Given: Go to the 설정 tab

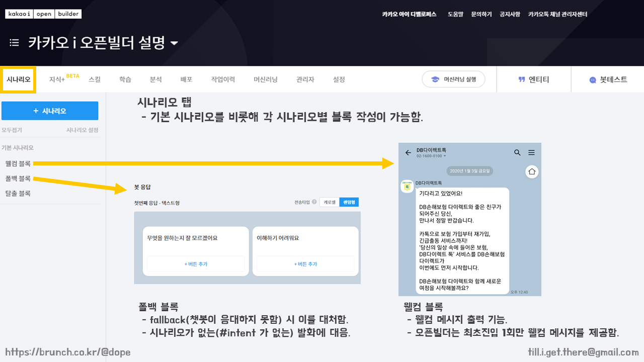Looking at the screenshot, I should pos(339,79).
